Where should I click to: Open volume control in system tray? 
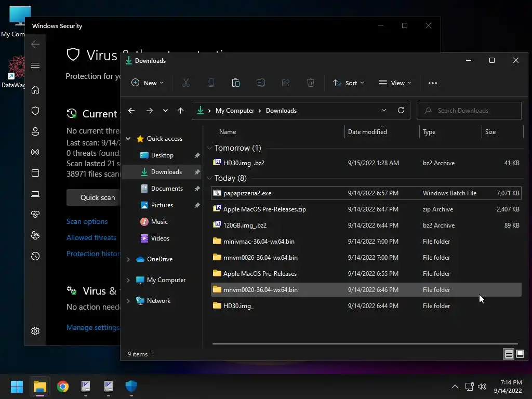[x=482, y=387]
